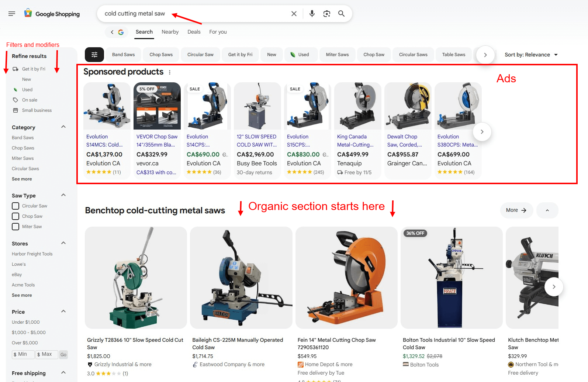Start voice search with microphone icon
Screen dimensions: 588x382
(x=312, y=14)
